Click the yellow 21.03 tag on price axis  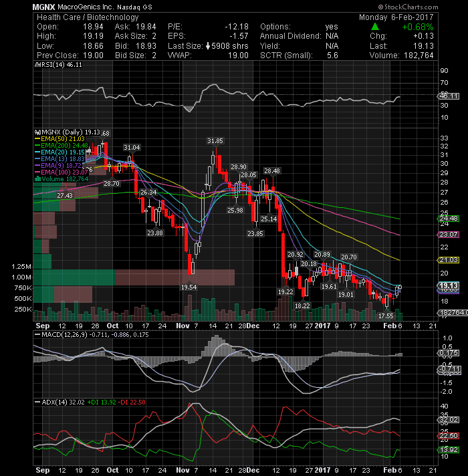[449, 260]
